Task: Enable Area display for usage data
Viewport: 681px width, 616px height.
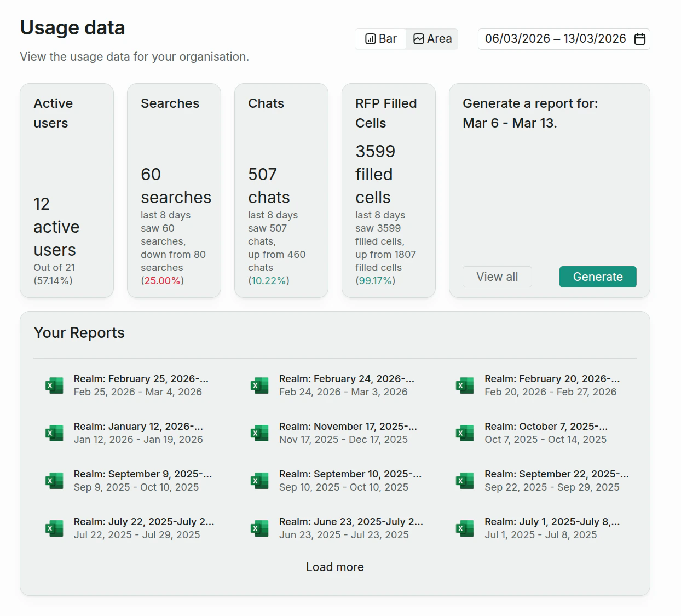Action: click(432, 39)
